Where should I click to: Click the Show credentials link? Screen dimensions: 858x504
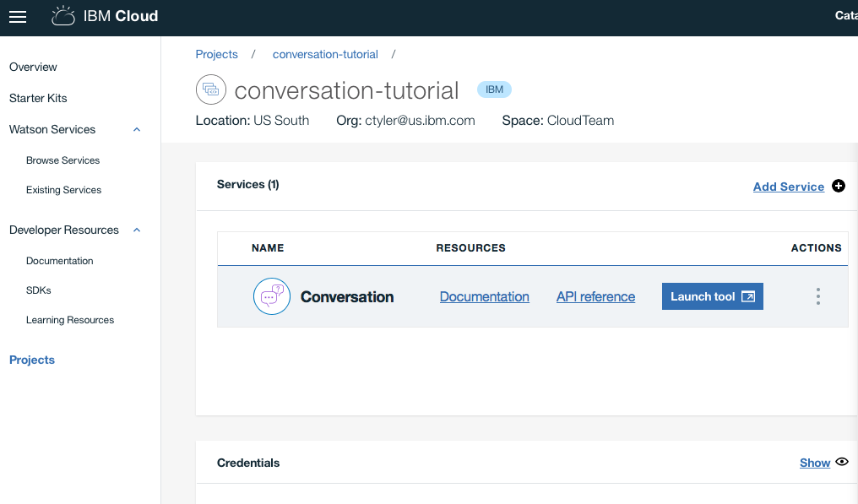coord(815,463)
